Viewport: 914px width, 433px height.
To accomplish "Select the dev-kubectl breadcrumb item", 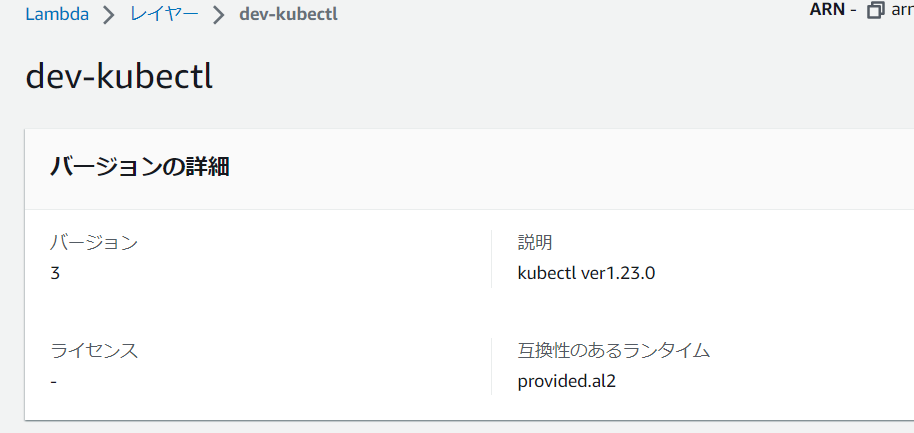I will pos(288,17).
